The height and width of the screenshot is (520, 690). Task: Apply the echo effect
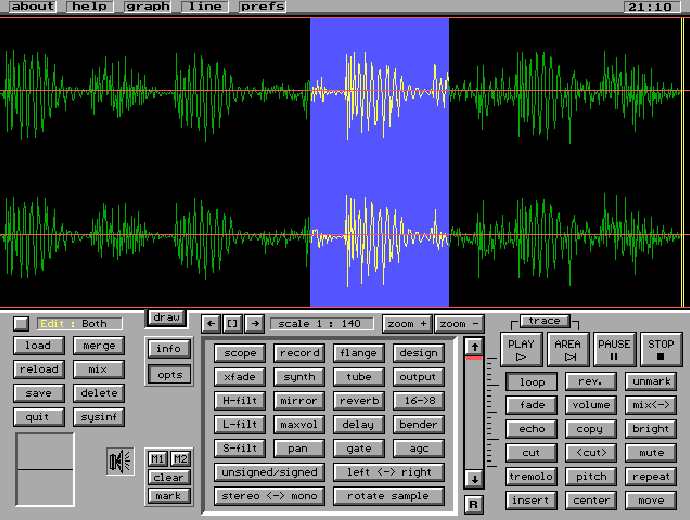tap(532, 429)
